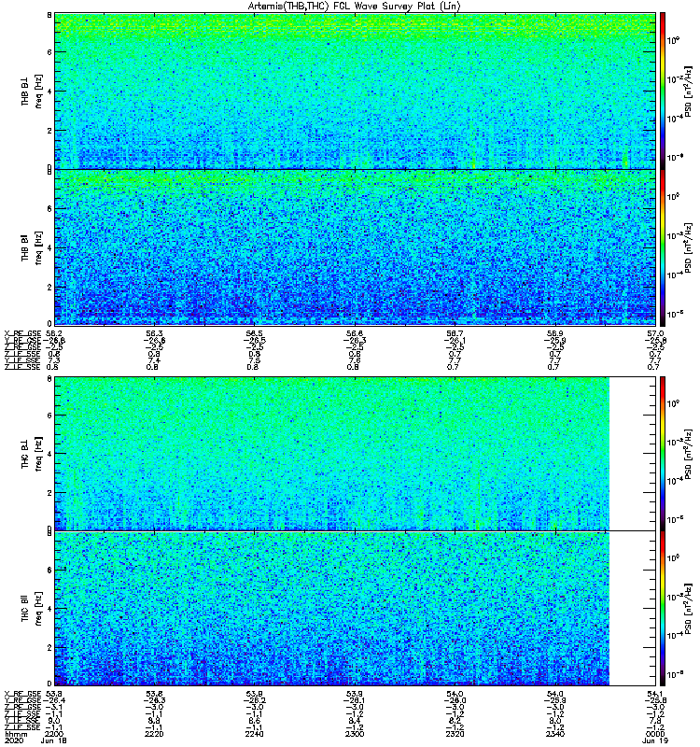Viewport: 700px width, 747px height.
Task: Click the color bar beside THB B-perpendicular panel
Action: [663, 91]
